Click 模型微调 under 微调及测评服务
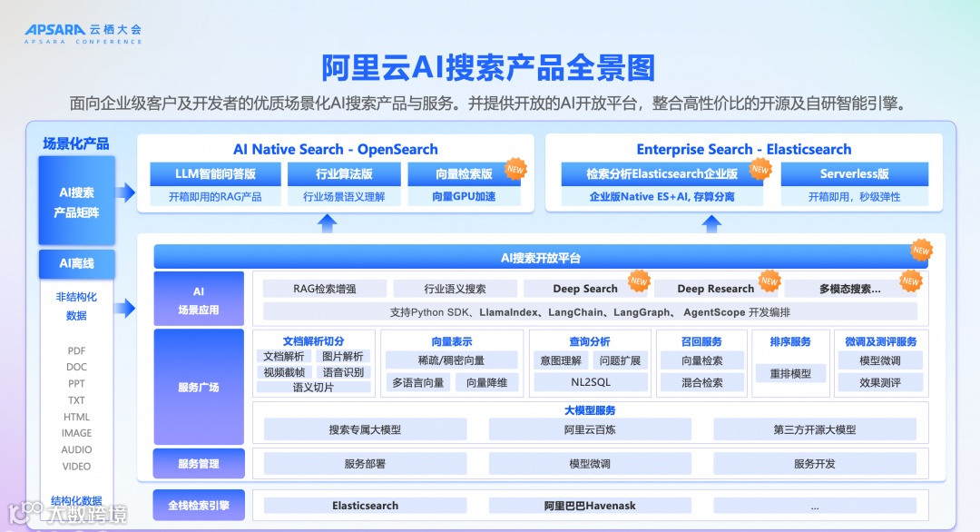980x532 pixels. pyautogui.click(x=880, y=360)
